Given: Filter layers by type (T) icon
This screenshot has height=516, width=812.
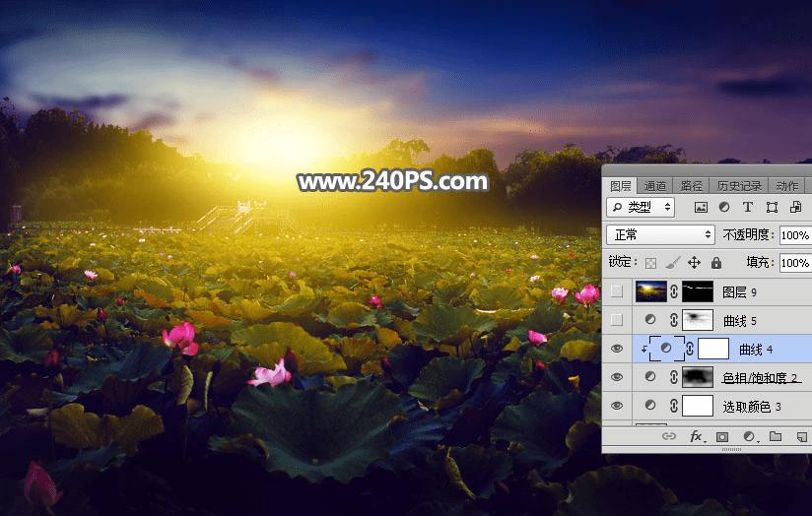Looking at the screenshot, I should [x=747, y=207].
